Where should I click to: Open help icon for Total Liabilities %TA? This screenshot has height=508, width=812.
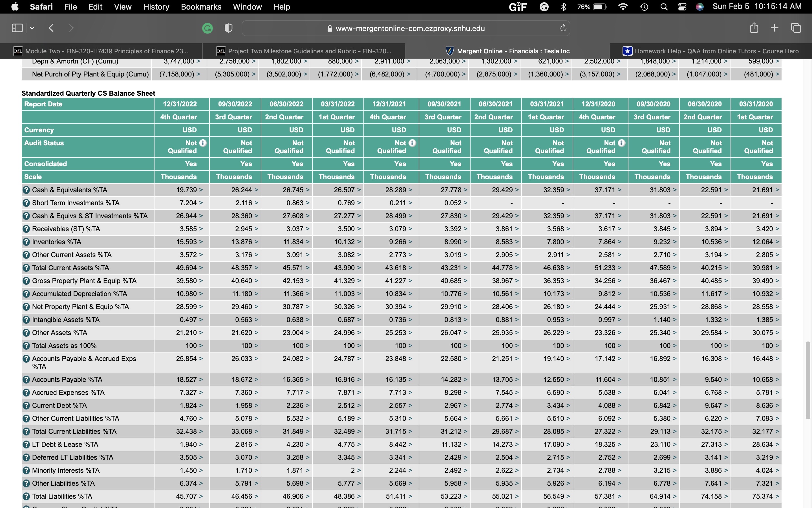click(26, 497)
